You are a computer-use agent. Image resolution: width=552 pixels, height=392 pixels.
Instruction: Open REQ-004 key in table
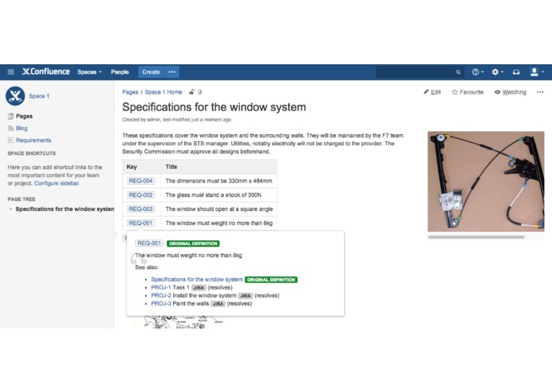coord(141,181)
